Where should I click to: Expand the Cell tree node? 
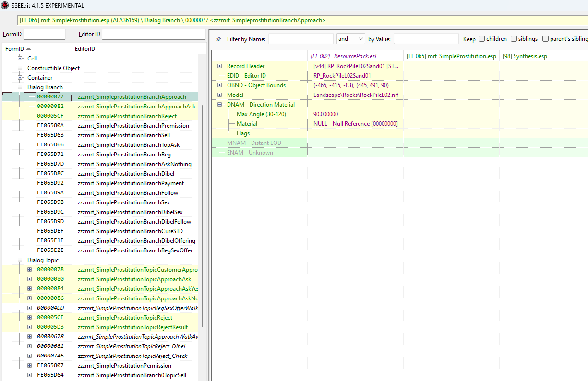[20, 59]
